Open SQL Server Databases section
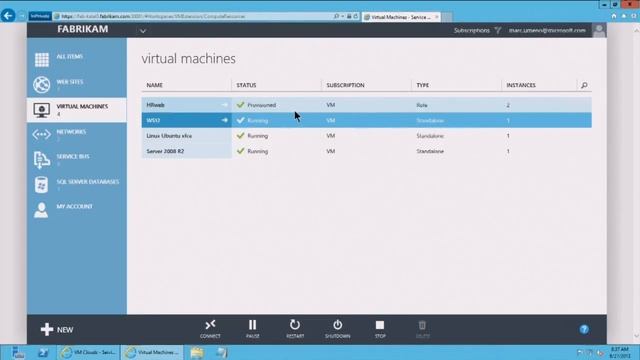This screenshot has width=640, height=360. click(77, 184)
